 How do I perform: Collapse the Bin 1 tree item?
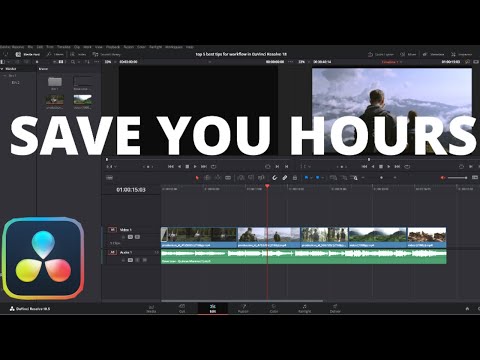tap(5, 76)
